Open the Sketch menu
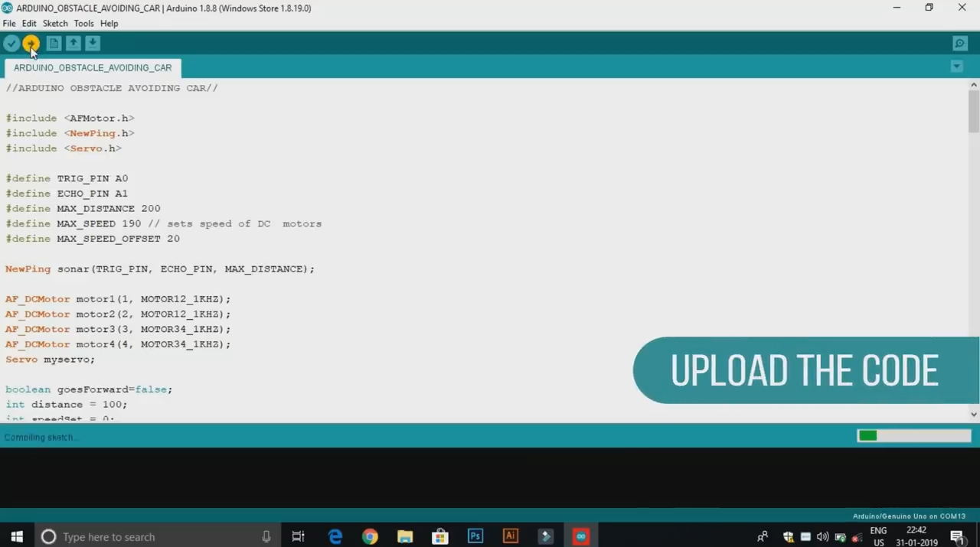 point(55,24)
